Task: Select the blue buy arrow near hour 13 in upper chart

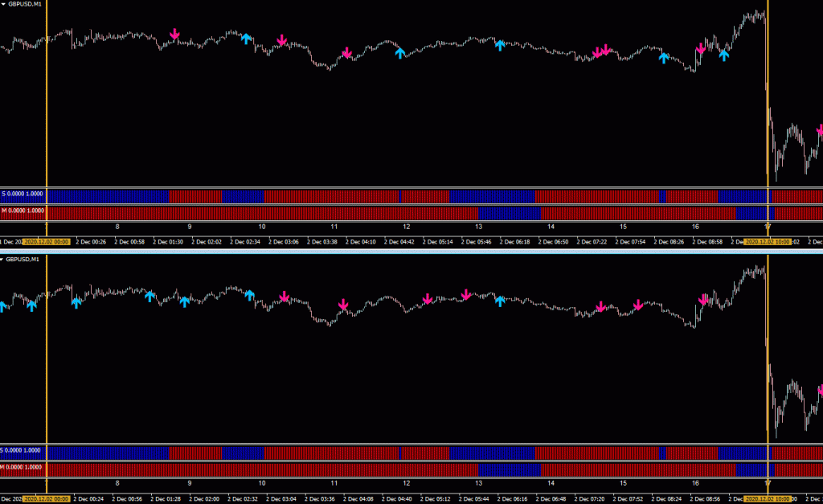Action: point(500,45)
